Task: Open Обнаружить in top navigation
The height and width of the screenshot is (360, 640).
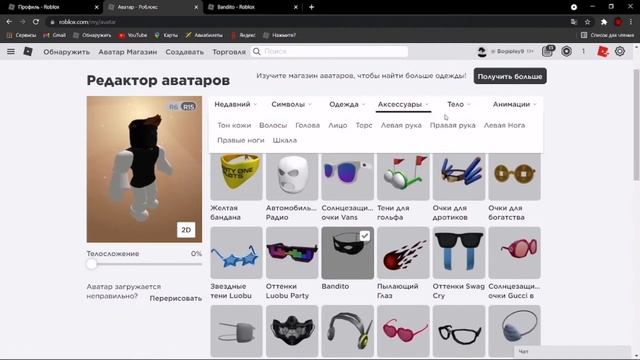Action: pos(67,52)
